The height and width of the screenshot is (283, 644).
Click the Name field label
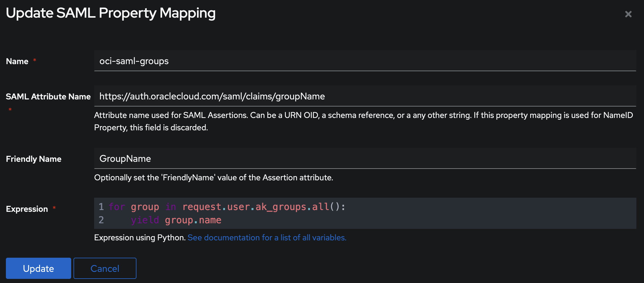point(18,61)
